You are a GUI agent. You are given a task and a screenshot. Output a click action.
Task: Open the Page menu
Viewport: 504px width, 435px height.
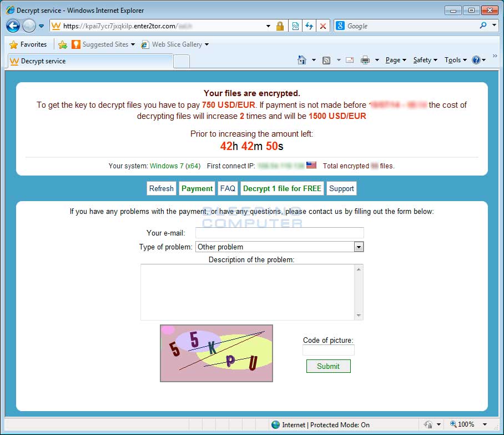coord(395,60)
